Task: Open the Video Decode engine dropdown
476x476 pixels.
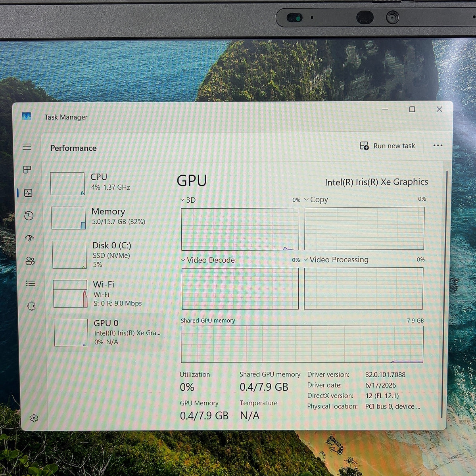Action: click(x=208, y=260)
